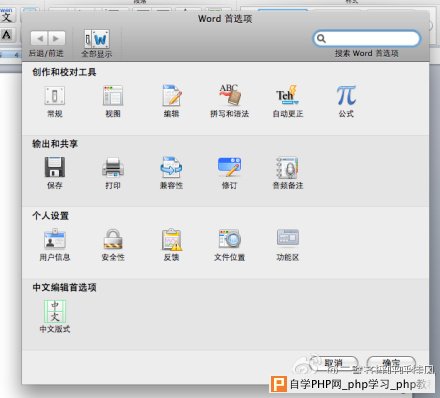Click the 取消 (Cancel) button

tap(334, 363)
